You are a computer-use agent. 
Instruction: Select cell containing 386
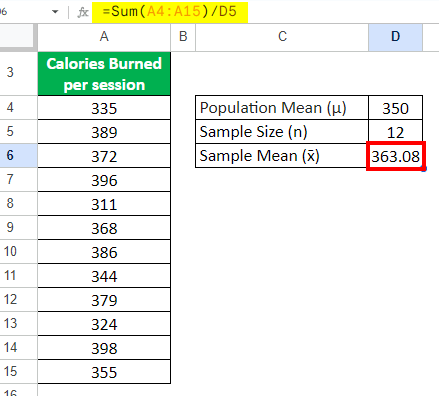(x=104, y=252)
